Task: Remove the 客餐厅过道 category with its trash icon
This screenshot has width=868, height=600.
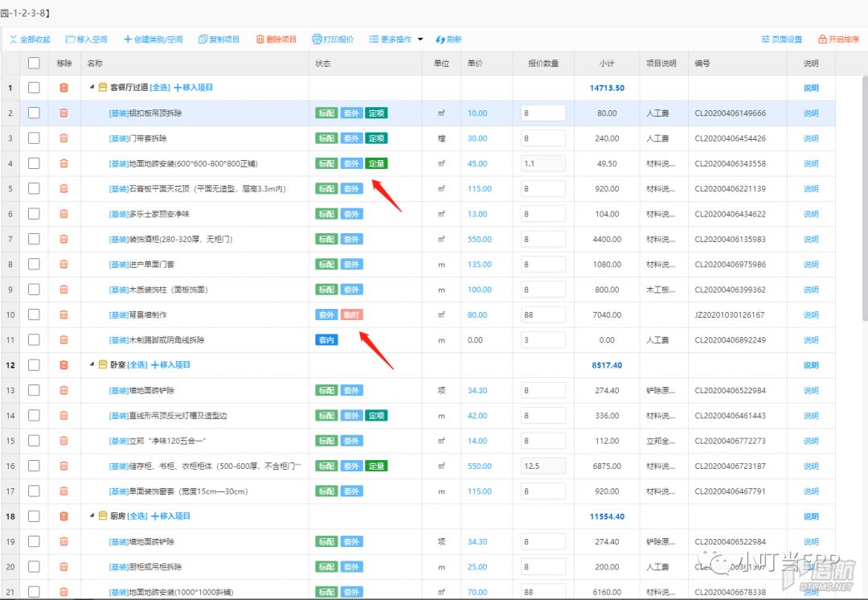Action: 64,88
